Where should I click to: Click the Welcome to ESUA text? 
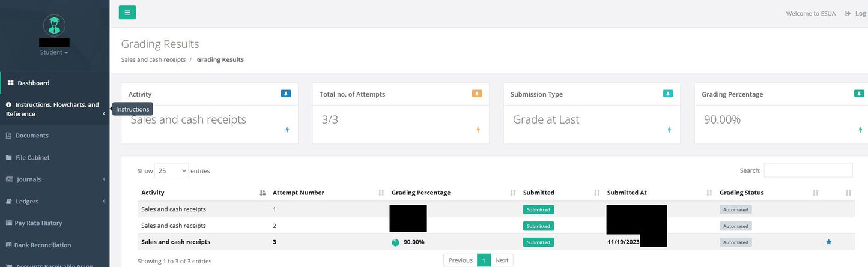(810, 13)
